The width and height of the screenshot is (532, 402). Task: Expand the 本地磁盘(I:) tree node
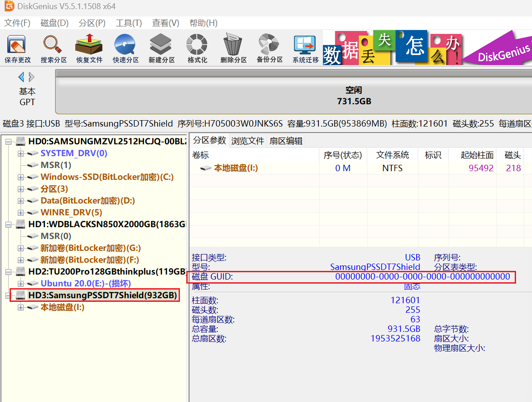[x=20, y=307]
